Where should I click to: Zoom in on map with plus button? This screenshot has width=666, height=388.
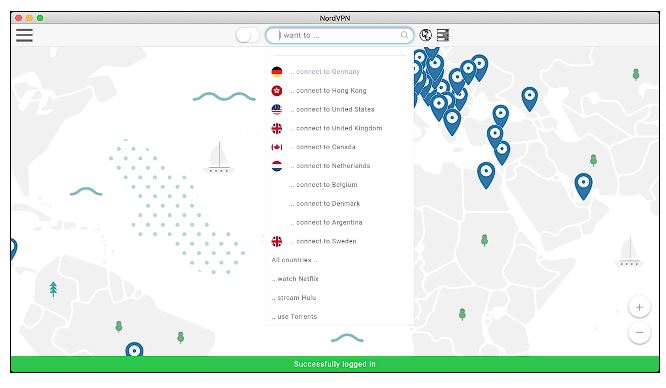point(639,307)
